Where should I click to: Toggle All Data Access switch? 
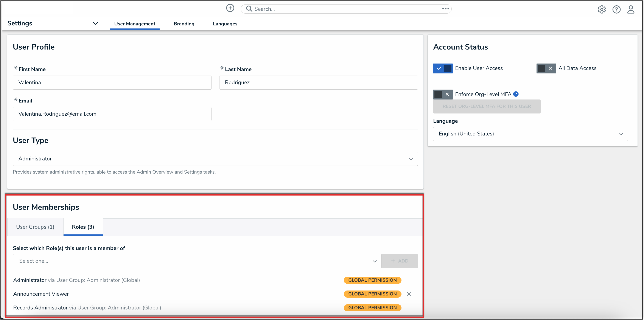click(546, 68)
